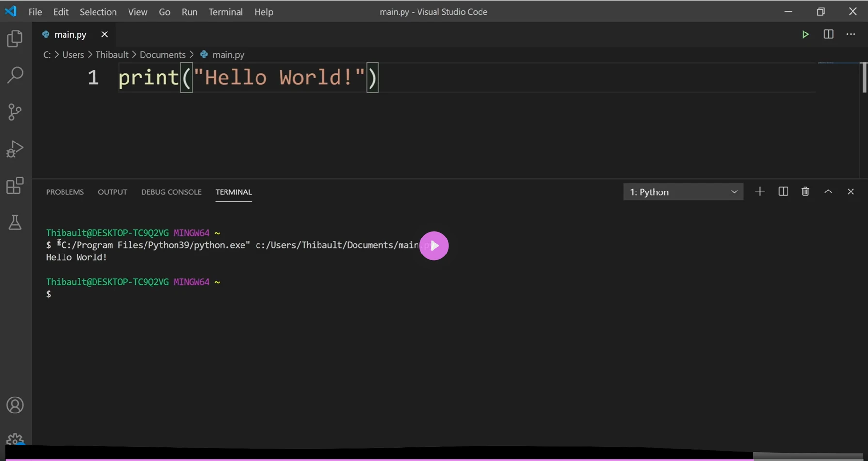Open Source Control view icon

(x=15, y=112)
